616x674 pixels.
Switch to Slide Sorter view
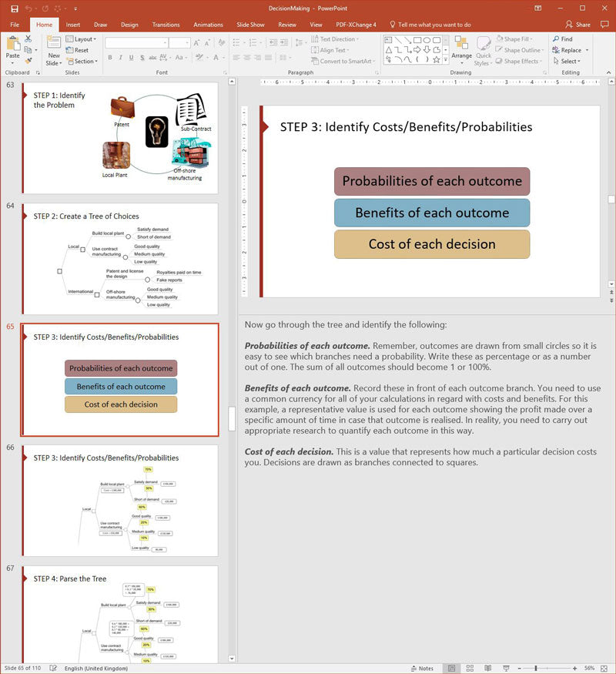pos(470,669)
